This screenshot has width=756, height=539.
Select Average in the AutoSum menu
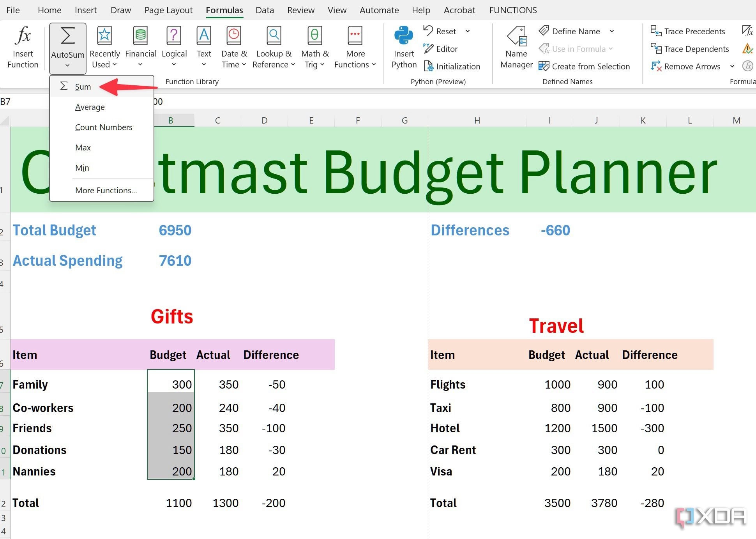tap(90, 107)
